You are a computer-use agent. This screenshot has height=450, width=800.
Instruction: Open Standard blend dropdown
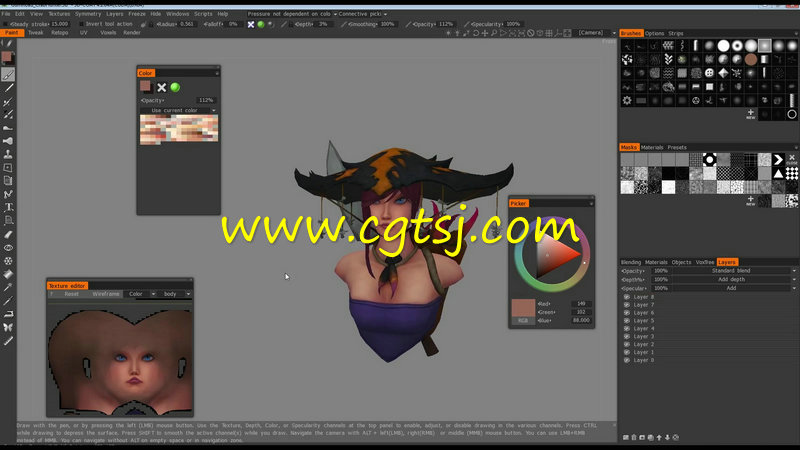(x=734, y=271)
